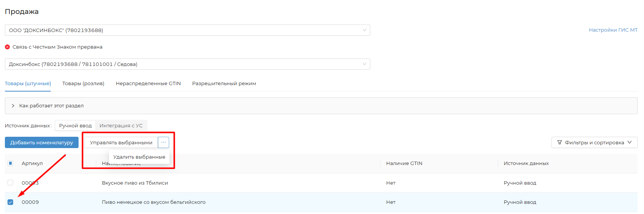This screenshot has height=214, width=644.
Task: Click "Управлять выбранными" button
Action: pos(121,142)
